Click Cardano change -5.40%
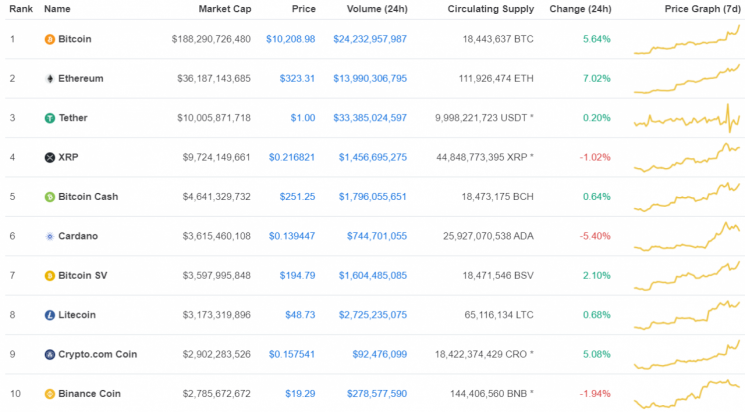The height and width of the screenshot is (412, 745). pos(595,236)
